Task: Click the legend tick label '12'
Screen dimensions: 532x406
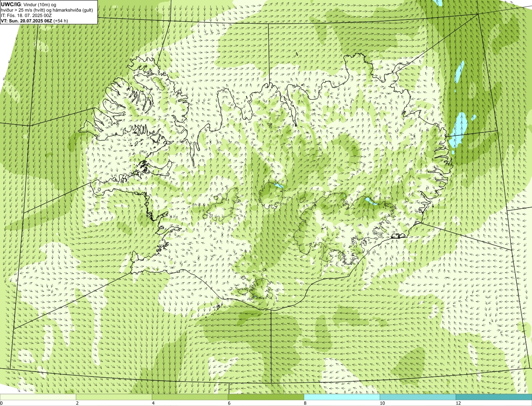Action: click(458, 403)
